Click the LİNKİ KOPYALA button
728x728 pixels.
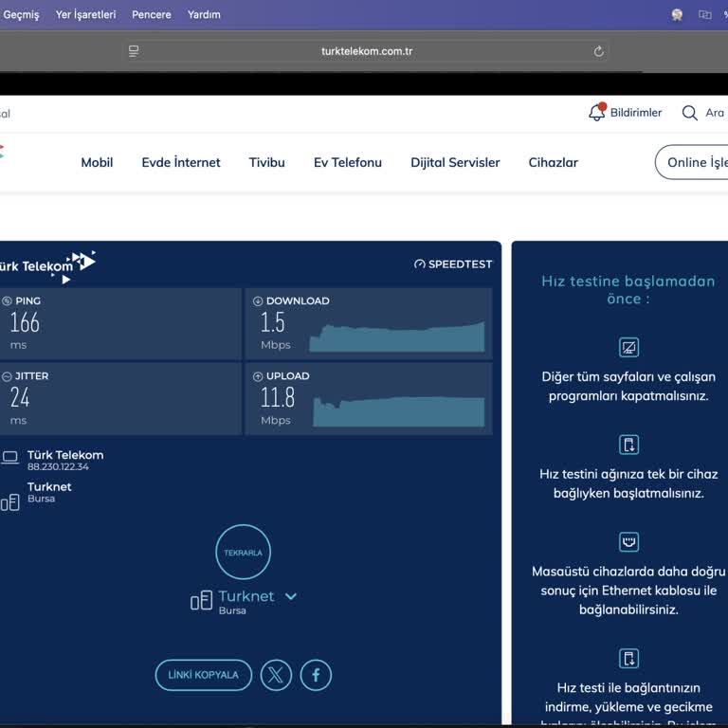[x=203, y=675]
